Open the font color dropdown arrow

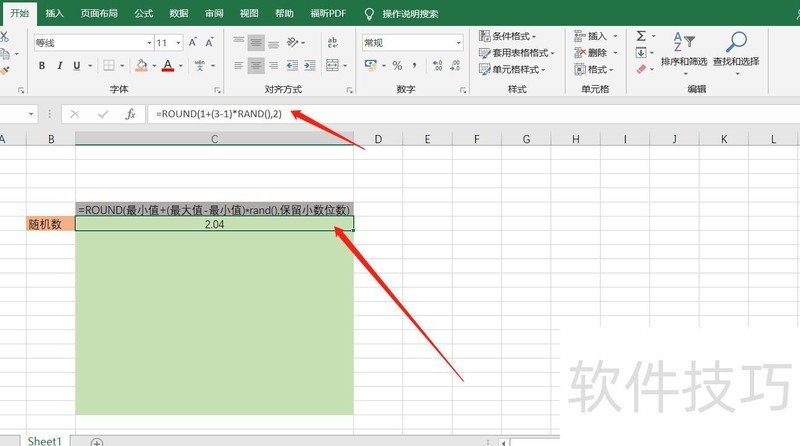pyautogui.click(x=181, y=65)
